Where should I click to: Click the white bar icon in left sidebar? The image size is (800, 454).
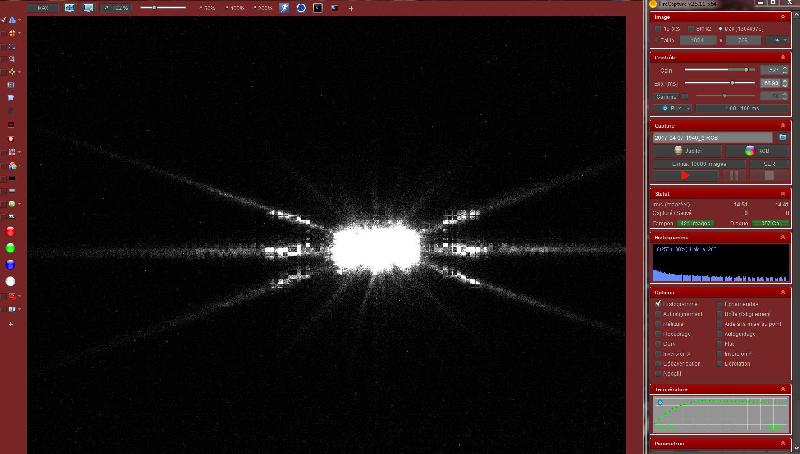(x=12, y=191)
